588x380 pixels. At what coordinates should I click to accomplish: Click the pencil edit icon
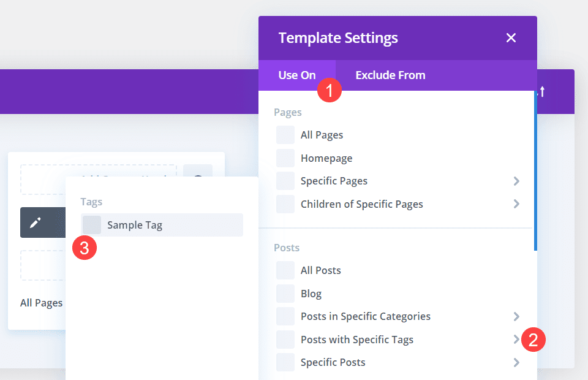click(x=35, y=222)
